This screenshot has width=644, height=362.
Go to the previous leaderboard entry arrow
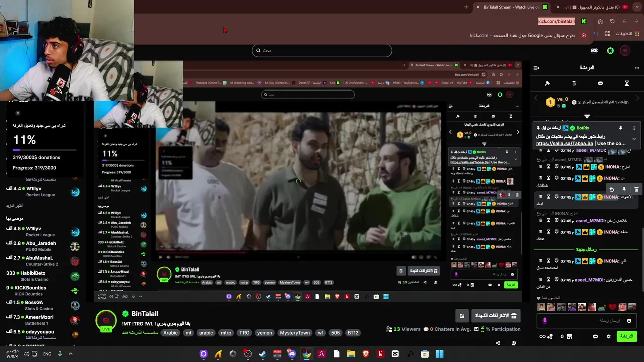536,97
